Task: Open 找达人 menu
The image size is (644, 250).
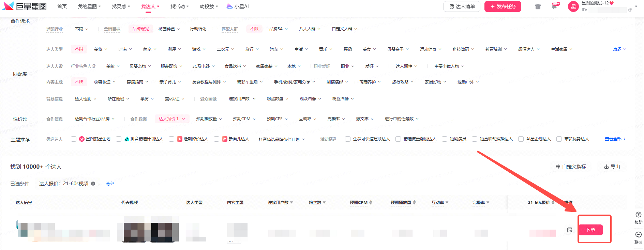Action: pyautogui.click(x=150, y=6)
